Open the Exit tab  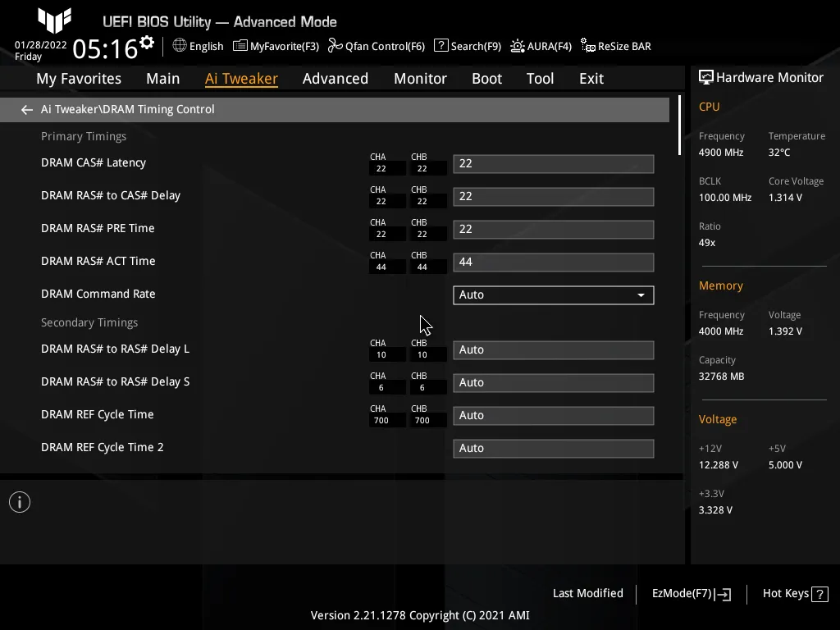591,79
